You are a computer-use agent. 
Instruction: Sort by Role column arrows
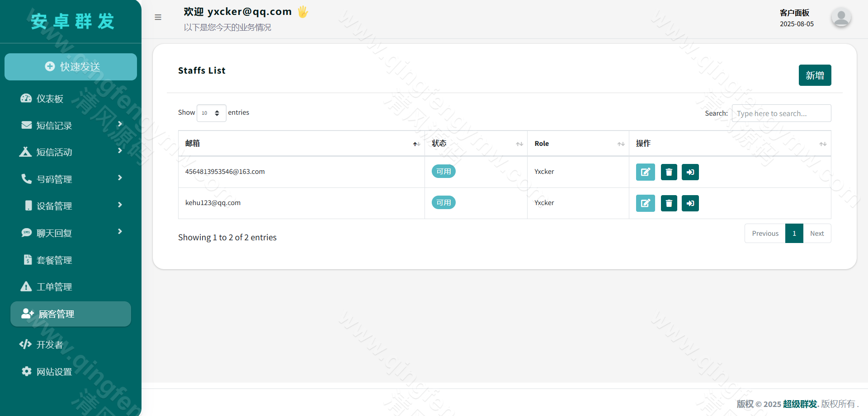tap(621, 144)
